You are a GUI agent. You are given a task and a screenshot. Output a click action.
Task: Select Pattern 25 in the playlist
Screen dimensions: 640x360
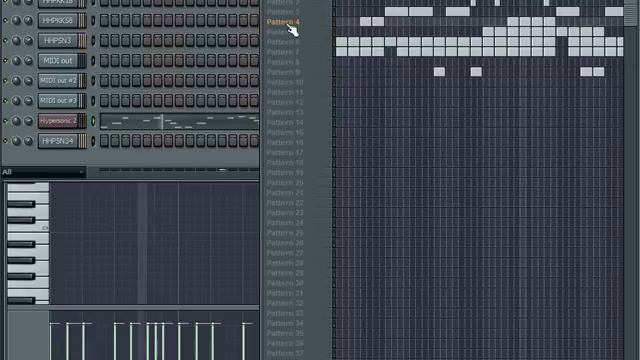click(x=285, y=233)
